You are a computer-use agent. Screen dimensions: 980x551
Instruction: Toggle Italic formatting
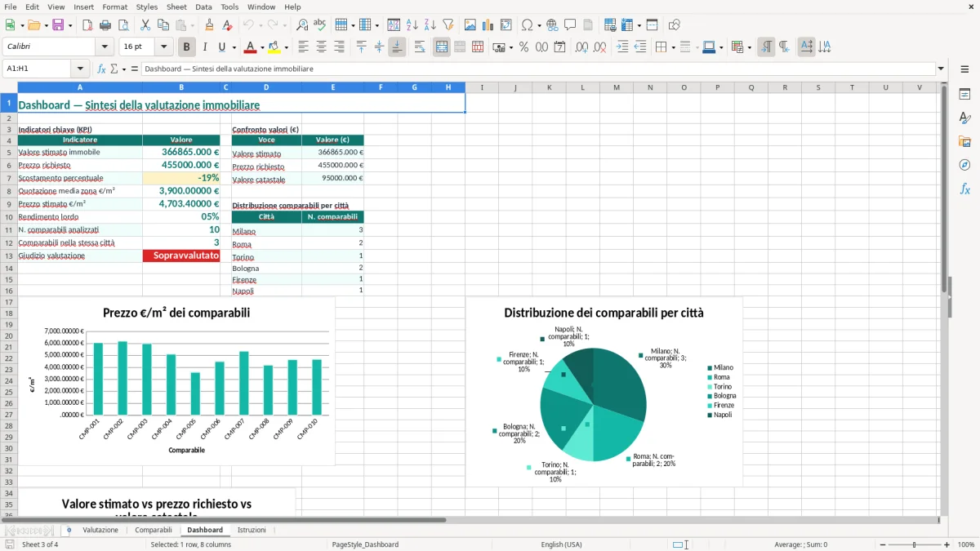(x=205, y=47)
